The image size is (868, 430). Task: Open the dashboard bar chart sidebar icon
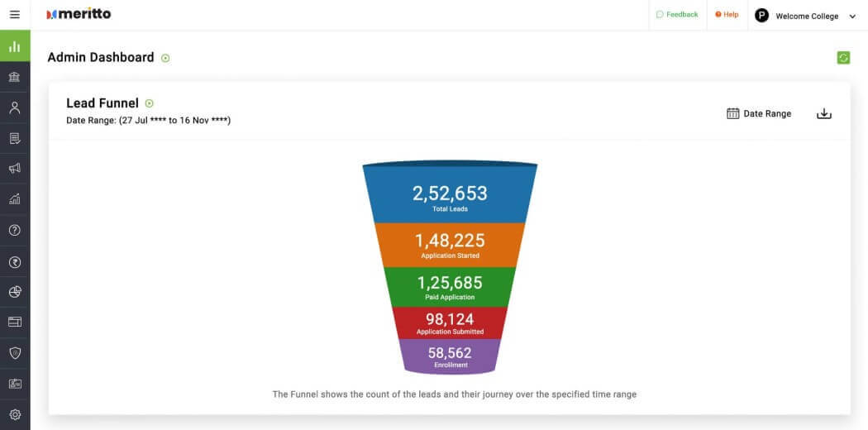tap(15, 46)
